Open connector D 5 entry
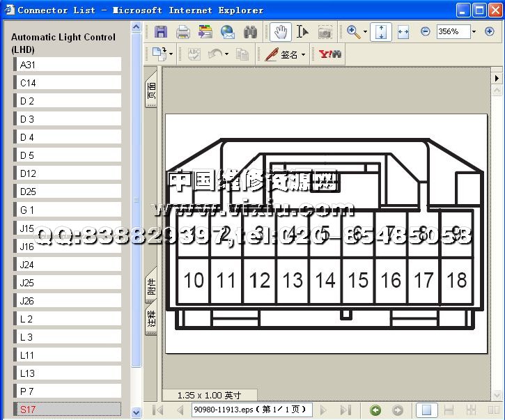This screenshot has height=420, width=505. click(68, 155)
